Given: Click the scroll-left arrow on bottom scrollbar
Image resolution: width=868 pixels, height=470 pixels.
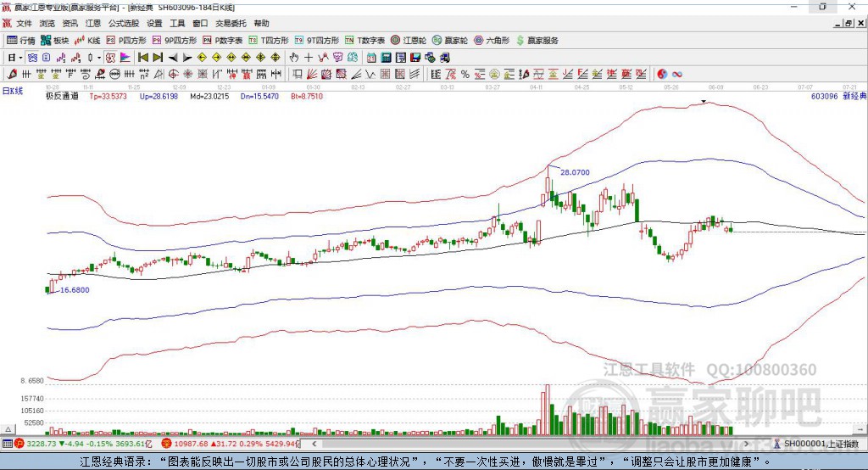Looking at the screenshot, I should pyautogui.click(x=314, y=444).
